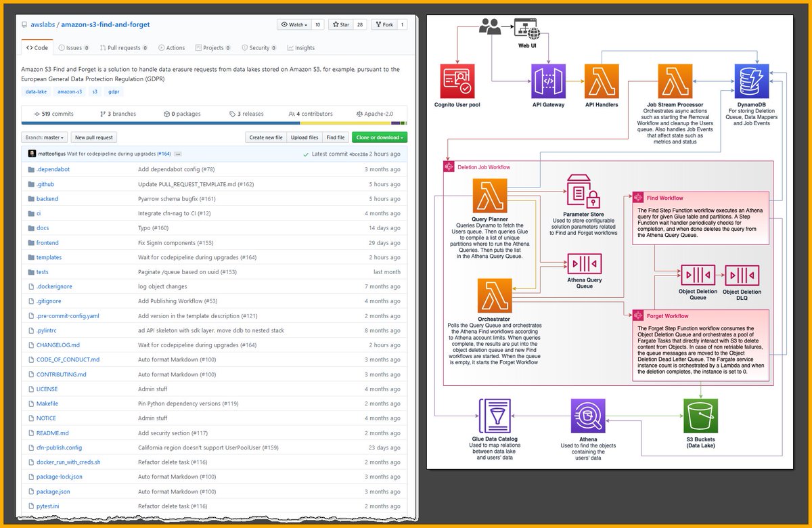This screenshot has height=528, width=812.
Task: Click the Athena service icon
Action: 588,415
